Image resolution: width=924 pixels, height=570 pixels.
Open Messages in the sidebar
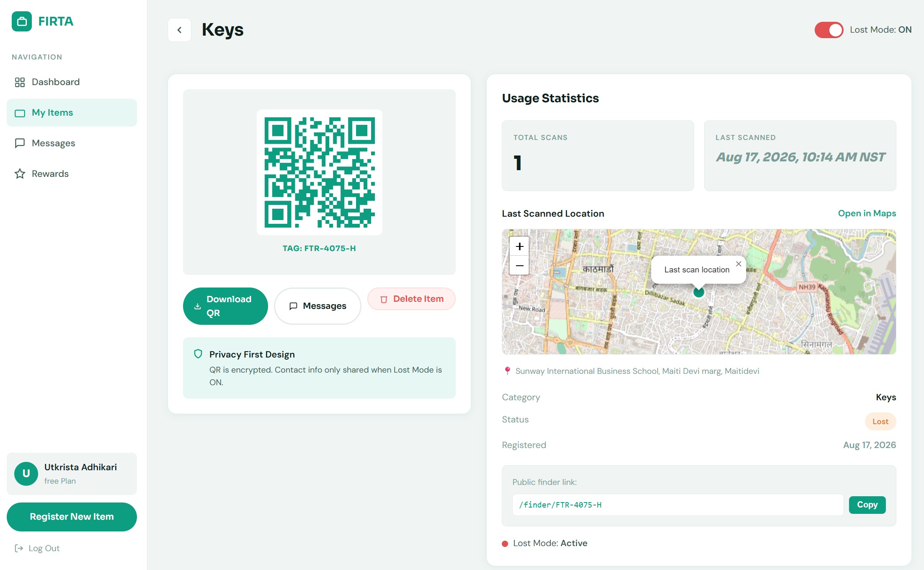click(x=72, y=143)
